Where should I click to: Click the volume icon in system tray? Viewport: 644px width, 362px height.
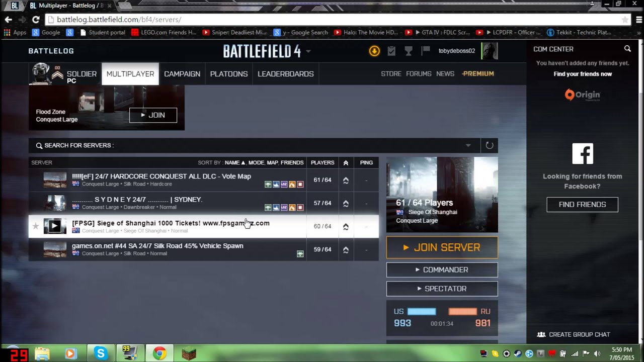[x=597, y=353]
